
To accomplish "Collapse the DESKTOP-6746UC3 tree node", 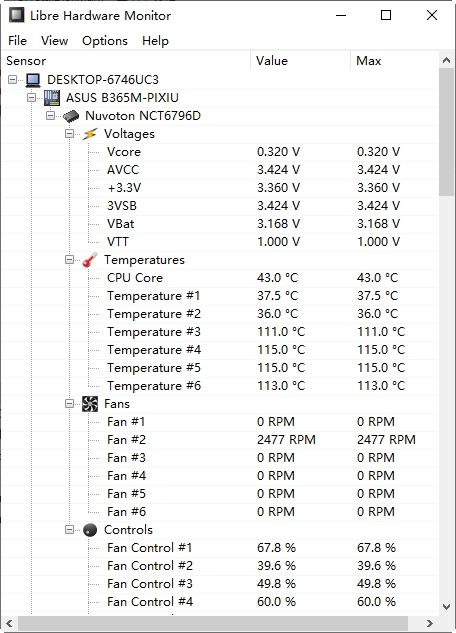I will click(13, 80).
